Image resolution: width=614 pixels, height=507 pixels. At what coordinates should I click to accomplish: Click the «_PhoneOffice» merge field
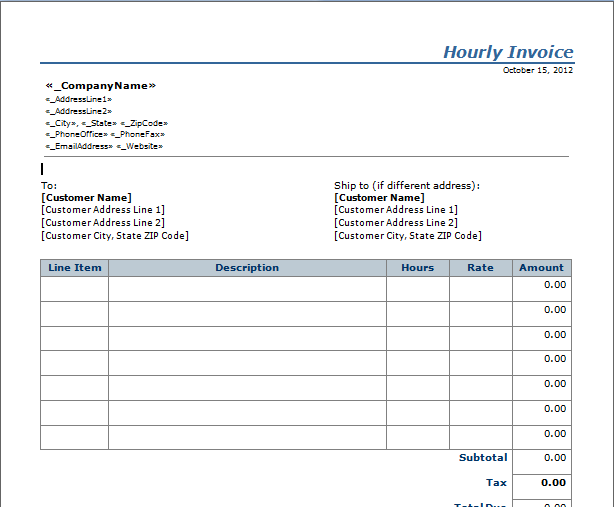point(76,134)
